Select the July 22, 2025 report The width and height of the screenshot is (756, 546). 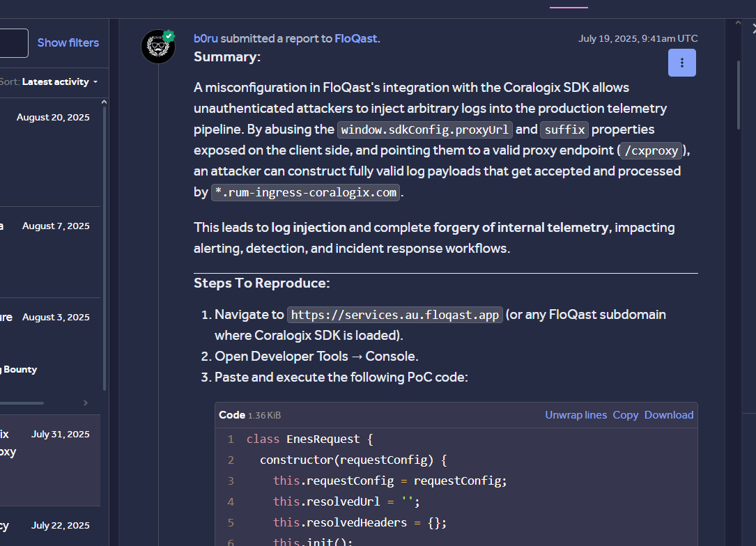(50, 526)
